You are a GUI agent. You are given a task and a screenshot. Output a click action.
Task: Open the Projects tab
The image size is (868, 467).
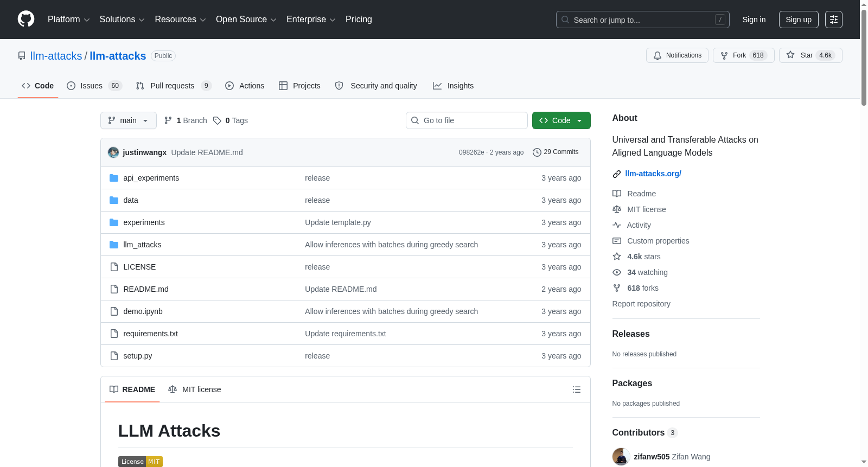tap(299, 86)
